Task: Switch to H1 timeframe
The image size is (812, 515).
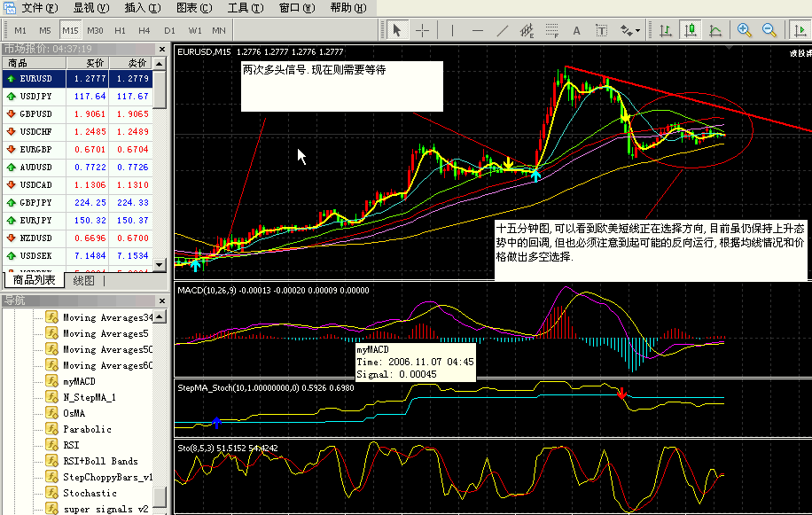Action: 120,30
